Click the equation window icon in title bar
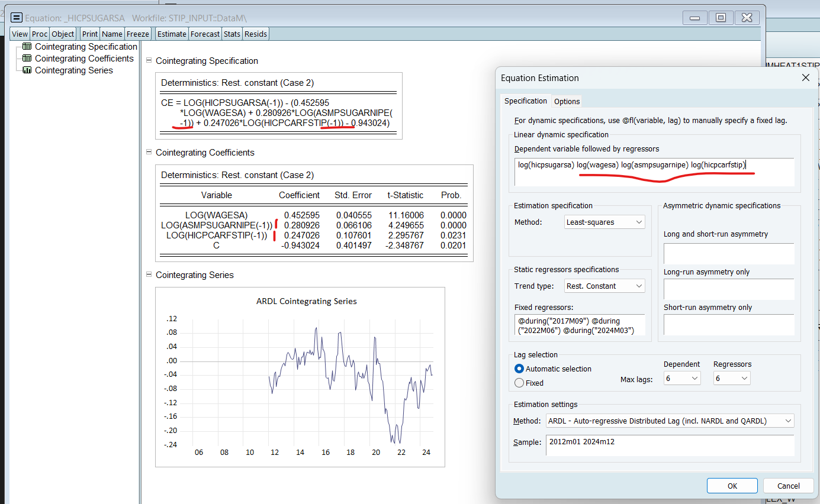 (x=16, y=18)
